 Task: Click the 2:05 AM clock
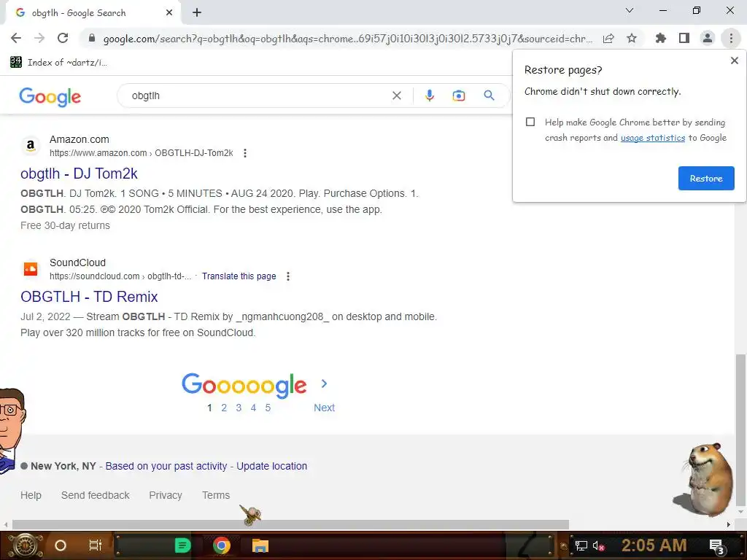tap(654, 545)
